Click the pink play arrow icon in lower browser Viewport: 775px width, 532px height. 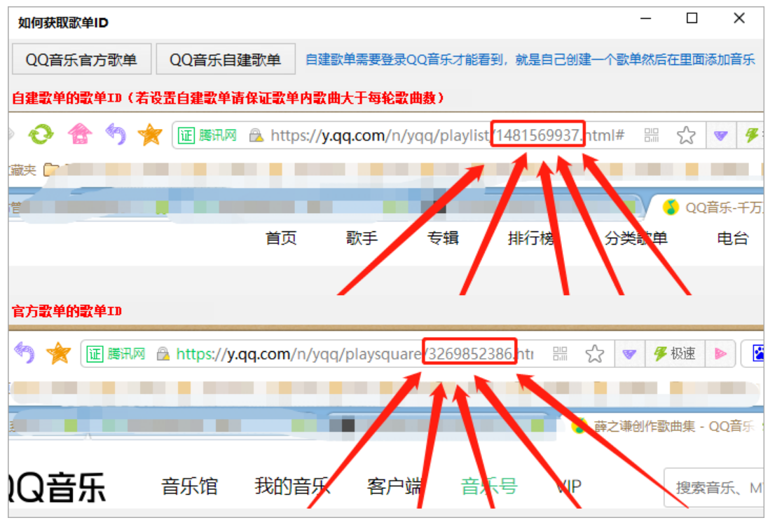(x=720, y=353)
